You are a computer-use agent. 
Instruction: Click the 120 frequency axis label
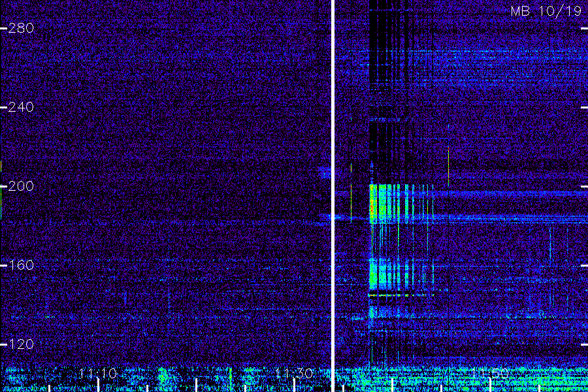click(21, 344)
